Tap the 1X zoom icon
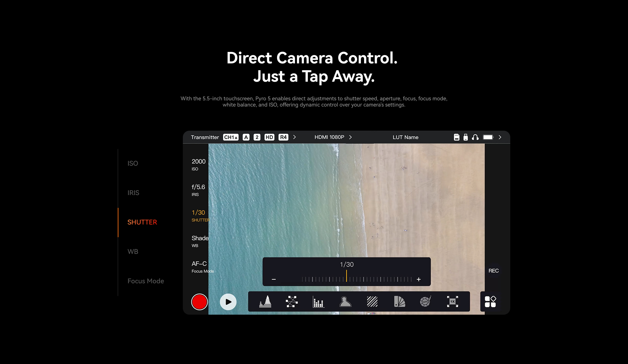Screen dimensions: 628x364 point(452,302)
